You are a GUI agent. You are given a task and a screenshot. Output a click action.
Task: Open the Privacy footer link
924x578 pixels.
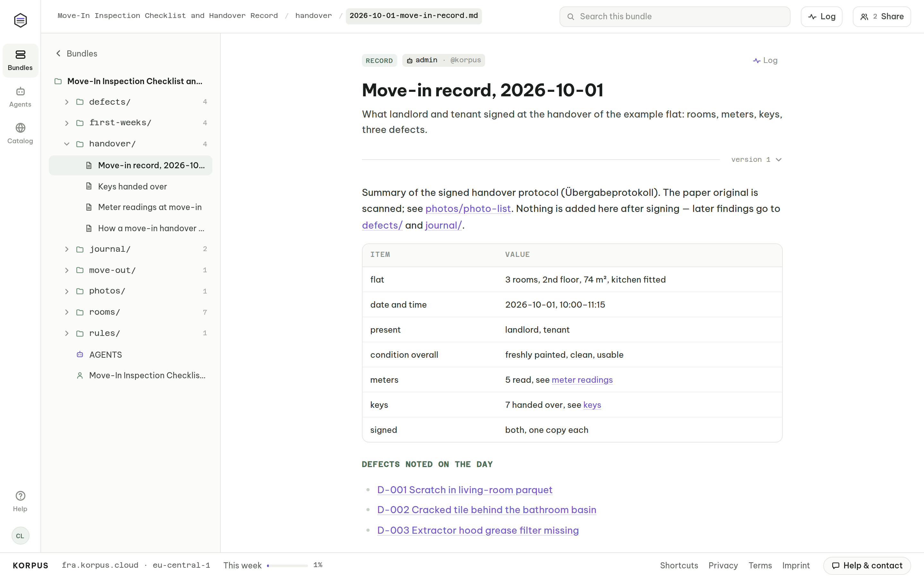pyautogui.click(x=723, y=565)
